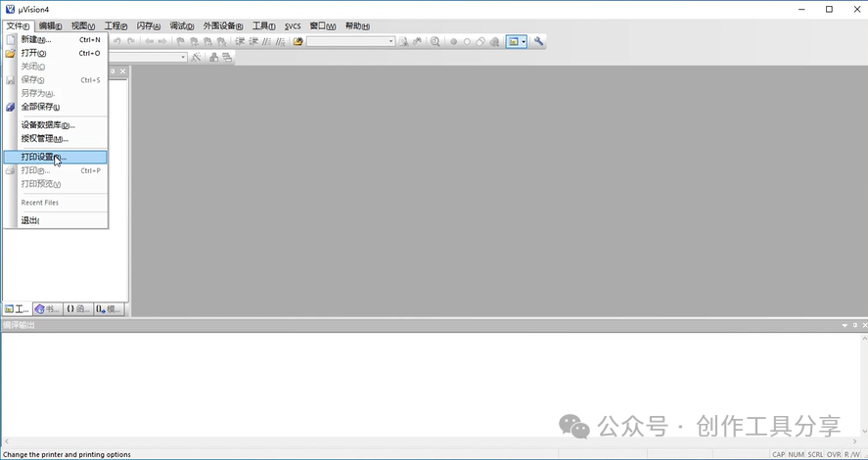Click the save-all icon beside 全部保存
This screenshot has height=460, width=868.
click(x=11, y=107)
